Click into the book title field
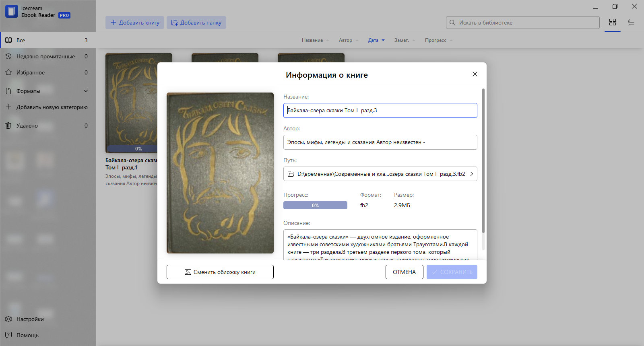The height and width of the screenshot is (346, 644). [380, 110]
